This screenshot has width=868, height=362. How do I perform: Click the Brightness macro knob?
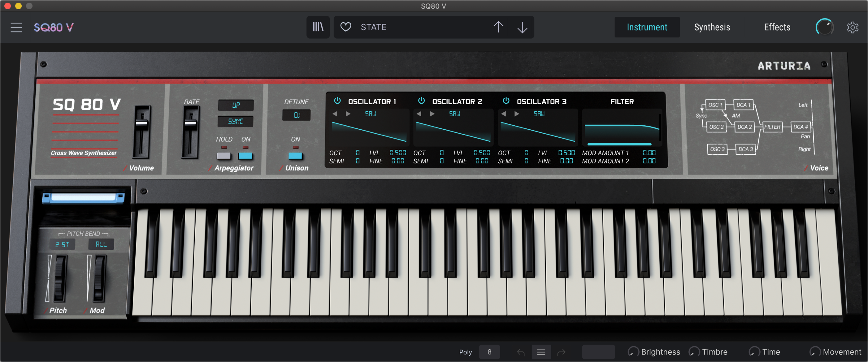[x=633, y=352]
